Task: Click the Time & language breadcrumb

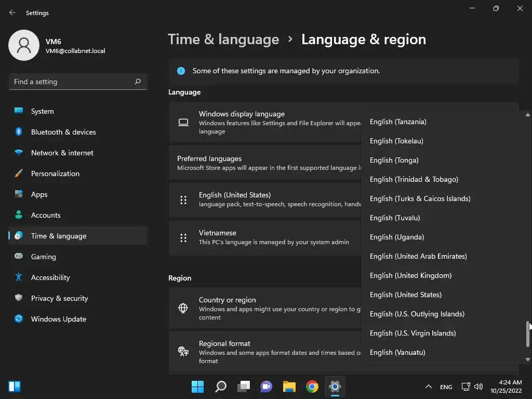Action: click(x=223, y=39)
